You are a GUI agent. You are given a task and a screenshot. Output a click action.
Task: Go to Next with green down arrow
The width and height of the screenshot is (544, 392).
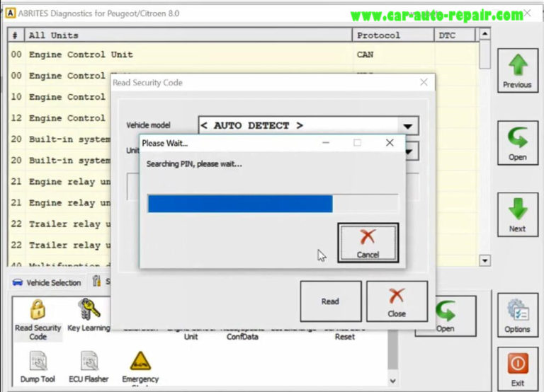pos(518,214)
